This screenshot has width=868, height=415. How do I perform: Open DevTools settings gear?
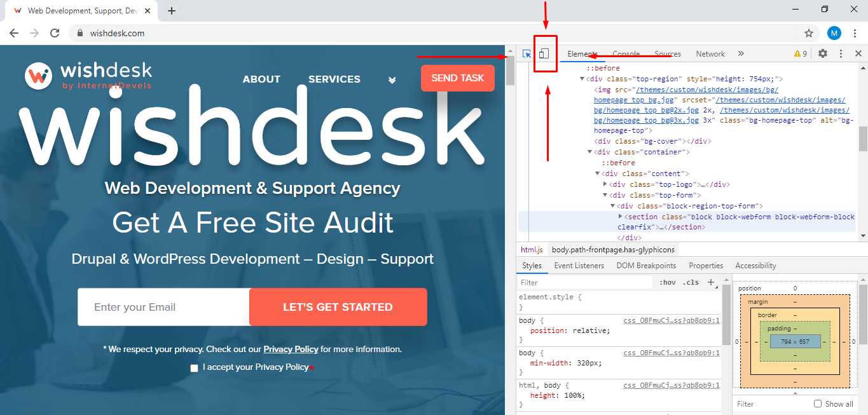[x=823, y=54]
